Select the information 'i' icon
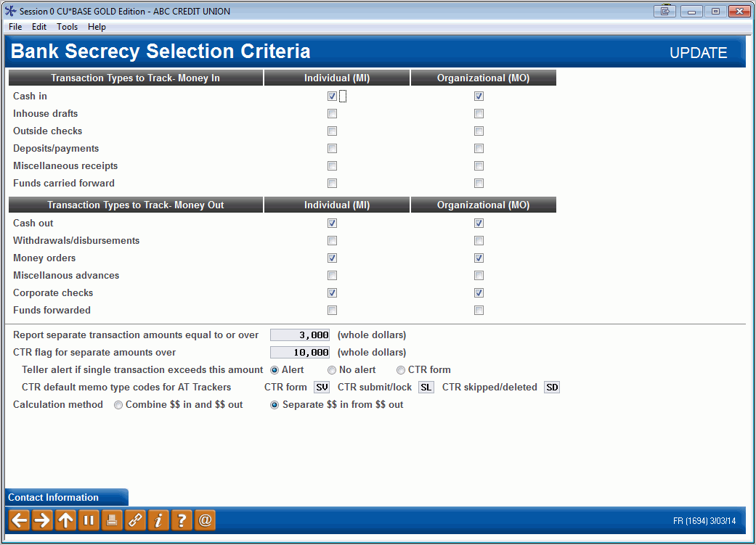This screenshot has width=756, height=545. (x=158, y=520)
